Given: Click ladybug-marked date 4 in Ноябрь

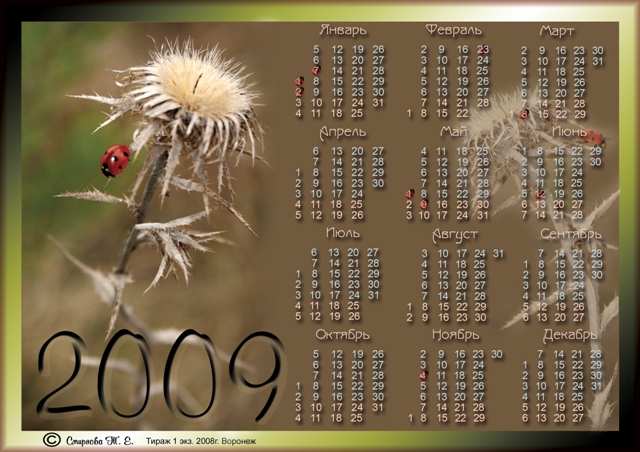Looking at the screenshot, I should click(x=424, y=376).
